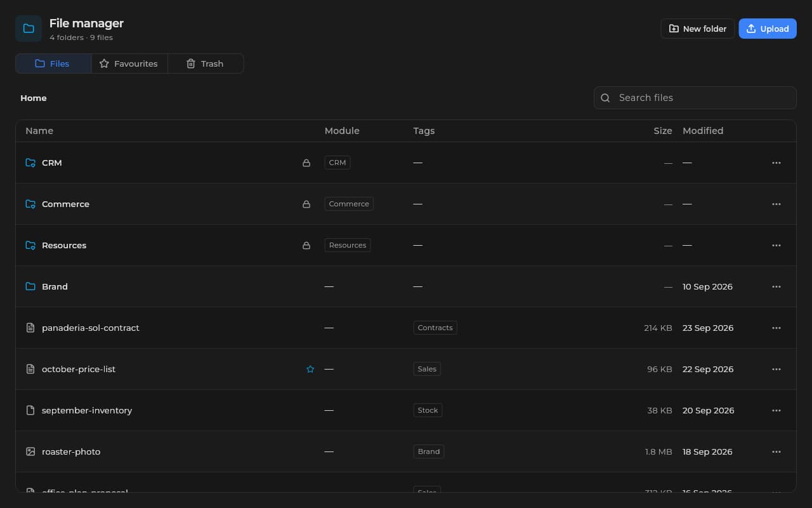Open more options for roaster-photo
Screen dimensions: 812x508
[776, 451]
